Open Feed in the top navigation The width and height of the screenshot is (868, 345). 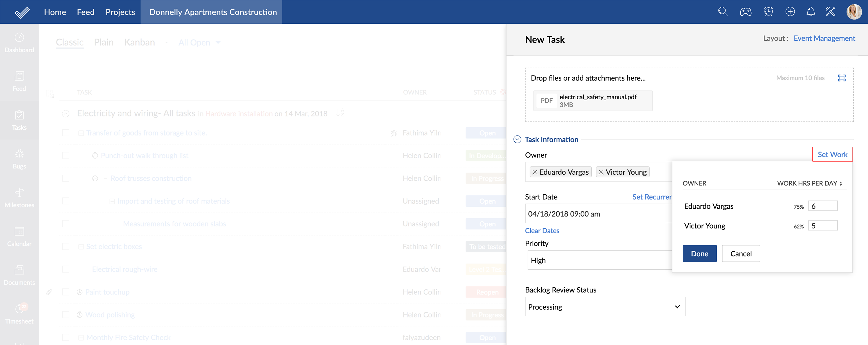pyautogui.click(x=85, y=12)
